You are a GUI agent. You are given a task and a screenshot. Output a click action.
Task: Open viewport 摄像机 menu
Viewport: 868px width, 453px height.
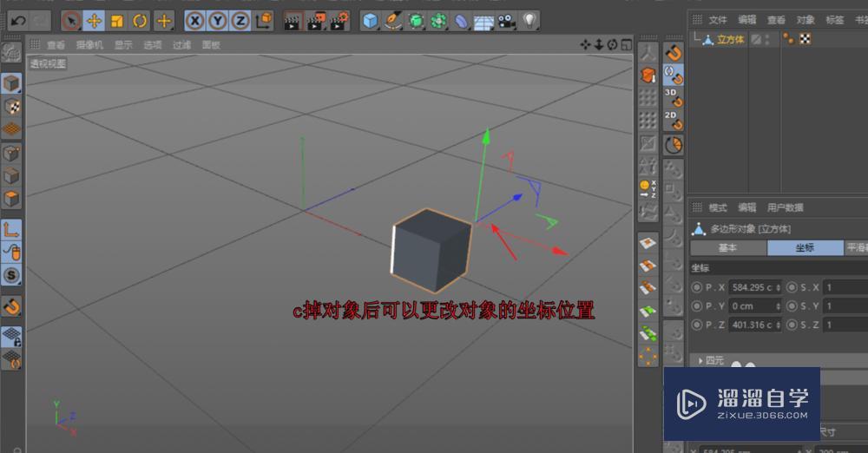89,45
